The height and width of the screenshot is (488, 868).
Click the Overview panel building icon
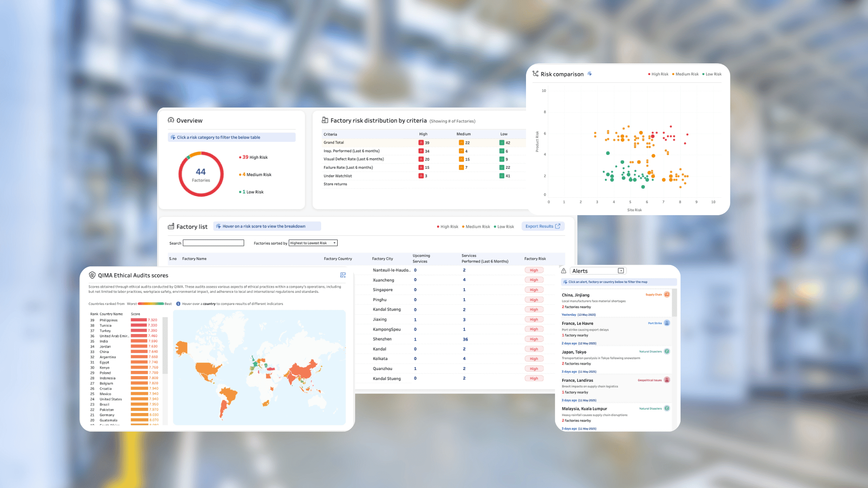pyautogui.click(x=171, y=120)
